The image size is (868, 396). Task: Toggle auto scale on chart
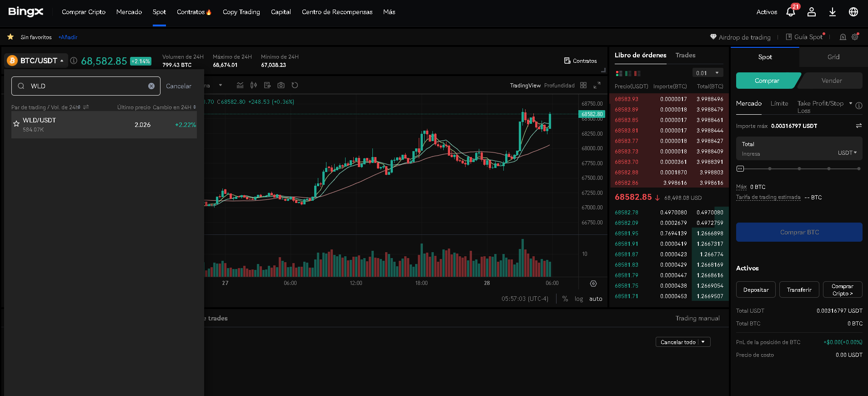pyautogui.click(x=596, y=299)
